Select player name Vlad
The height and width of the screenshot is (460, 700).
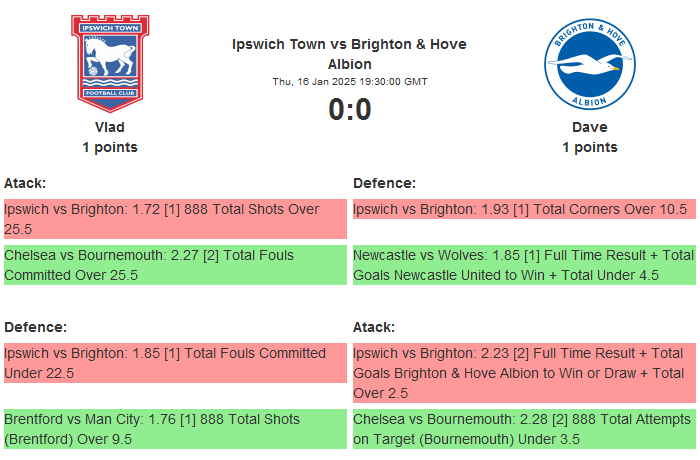pyautogui.click(x=110, y=127)
